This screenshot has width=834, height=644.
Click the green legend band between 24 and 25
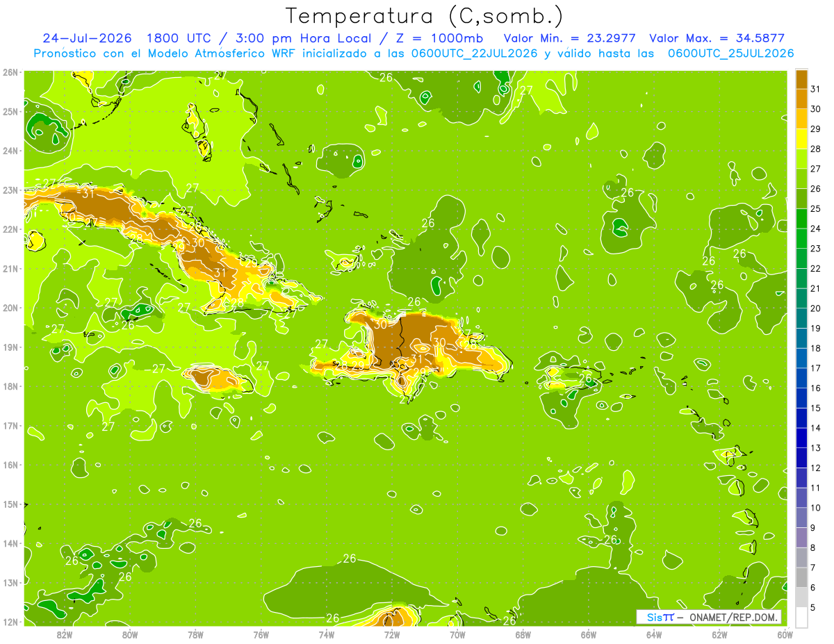(801, 218)
